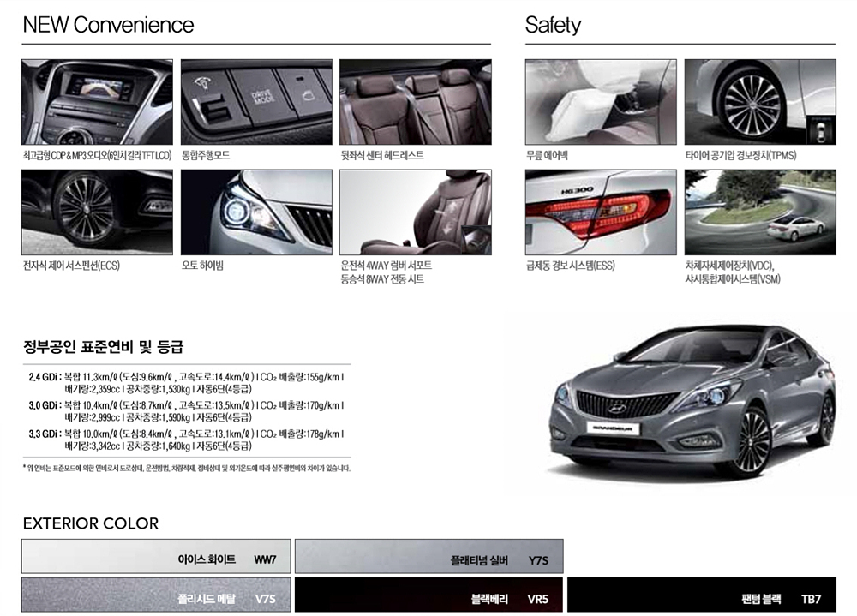Click the TPMS tire pressure warning image

click(759, 102)
